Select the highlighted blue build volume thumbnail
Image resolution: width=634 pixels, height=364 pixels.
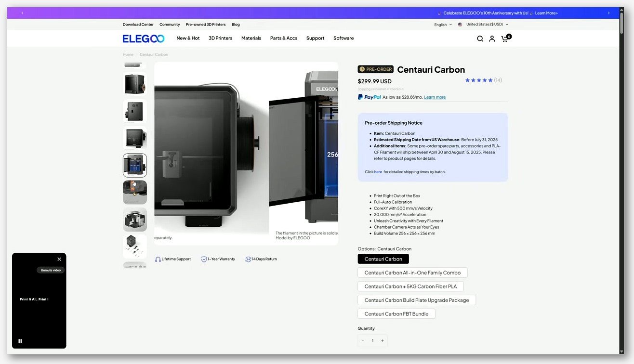[135, 165]
